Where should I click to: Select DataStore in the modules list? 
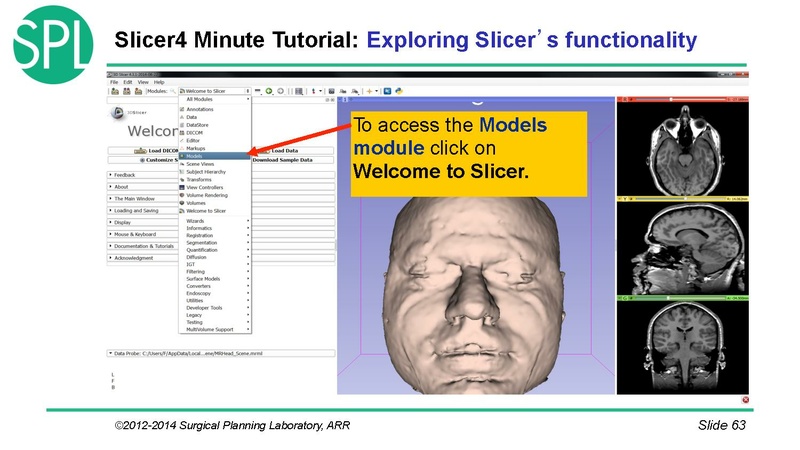click(x=215, y=125)
